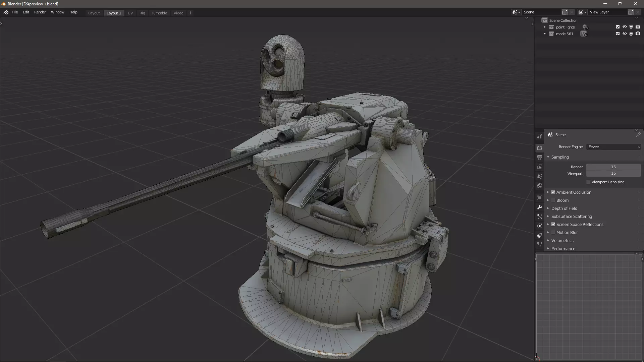Hide model561 in viewport eye icon

[x=625, y=34]
